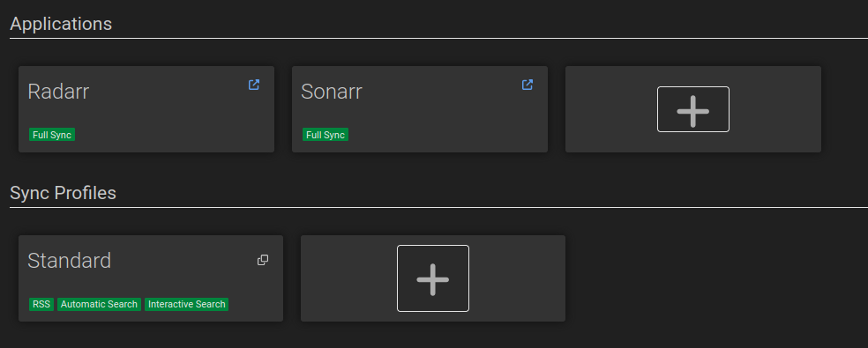Viewport: 868px width, 348px height.
Task: Click Radarr's Full Sync label
Action: 52,135
